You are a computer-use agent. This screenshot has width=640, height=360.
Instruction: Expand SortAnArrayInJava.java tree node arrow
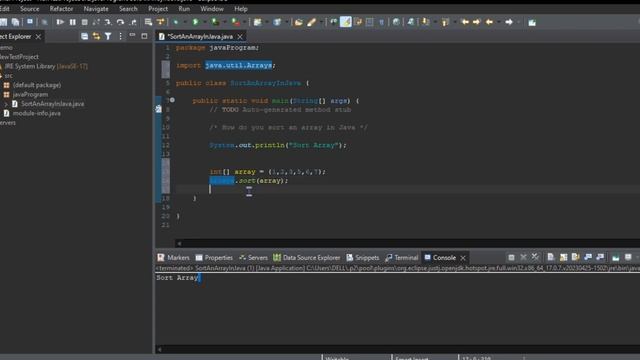tap(6, 104)
